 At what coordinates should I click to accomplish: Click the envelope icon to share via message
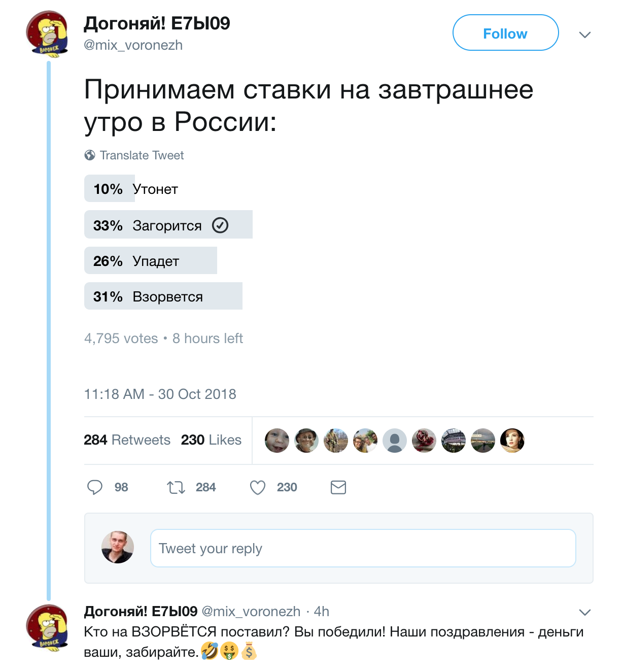(x=338, y=487)
